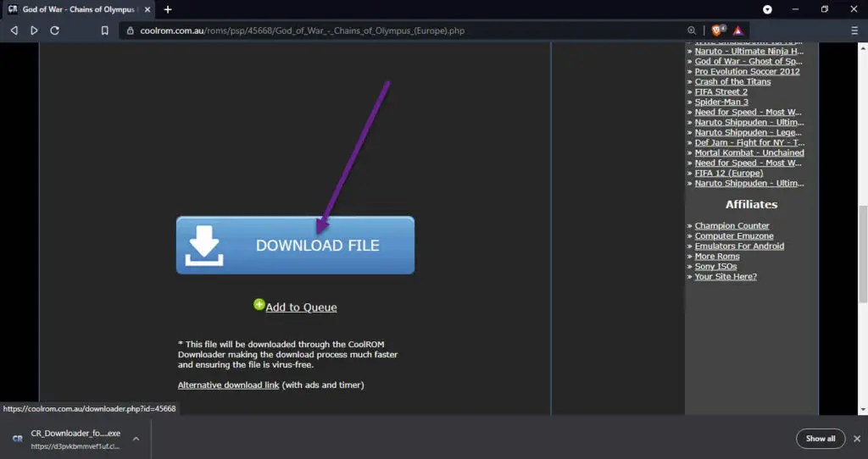The image size is (868, 459).
Task: Bookmark this page with the bookmark icon
Action: click(104, 30)
